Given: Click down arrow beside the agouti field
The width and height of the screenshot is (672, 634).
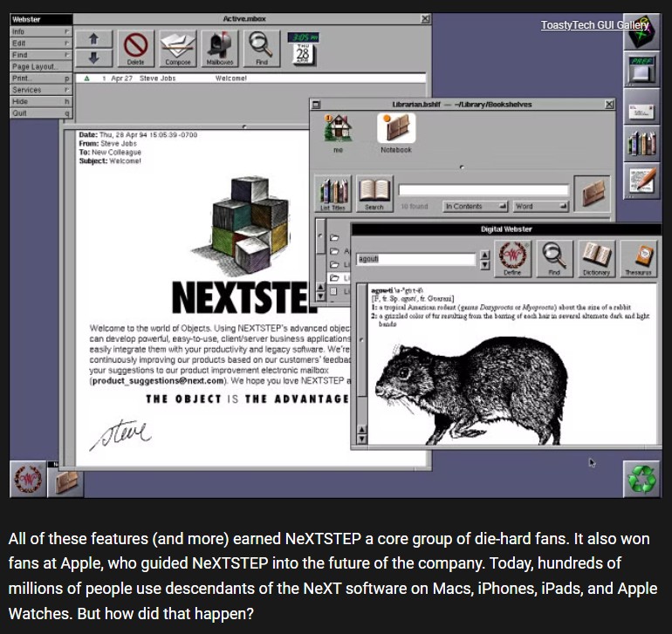Looking at the screenshot, I should pos(484,265).
